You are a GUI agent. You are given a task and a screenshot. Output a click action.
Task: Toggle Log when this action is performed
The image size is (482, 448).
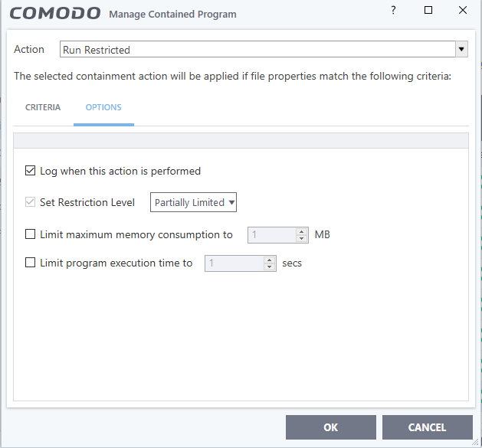(31, 171)
